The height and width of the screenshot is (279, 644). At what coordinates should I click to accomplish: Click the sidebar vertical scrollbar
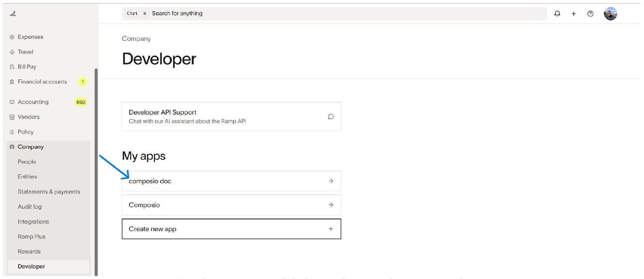click(x=96, y=172)
